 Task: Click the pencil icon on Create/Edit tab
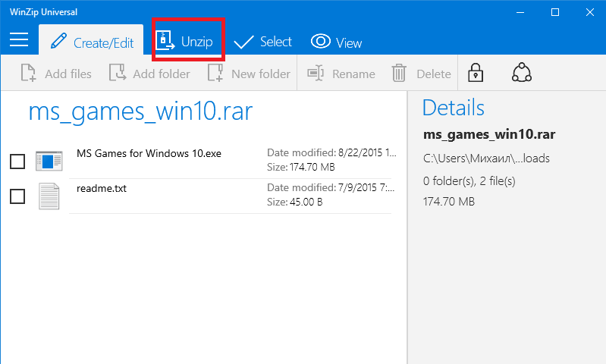pos(58,41)
